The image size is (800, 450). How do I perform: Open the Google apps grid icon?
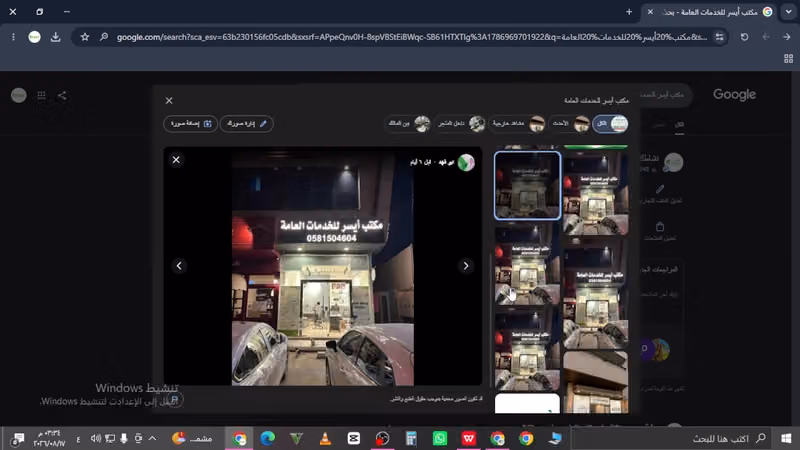pos(41,95)
